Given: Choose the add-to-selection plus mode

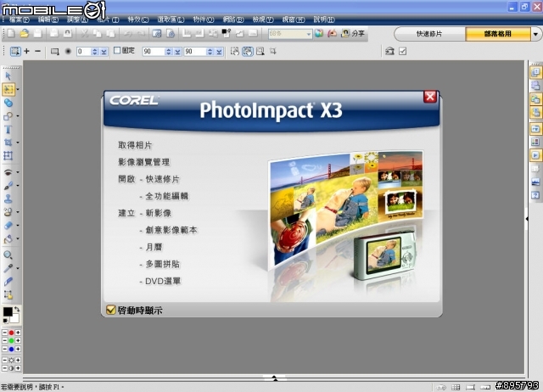Looking at the screenshot, I should point(26,51).
